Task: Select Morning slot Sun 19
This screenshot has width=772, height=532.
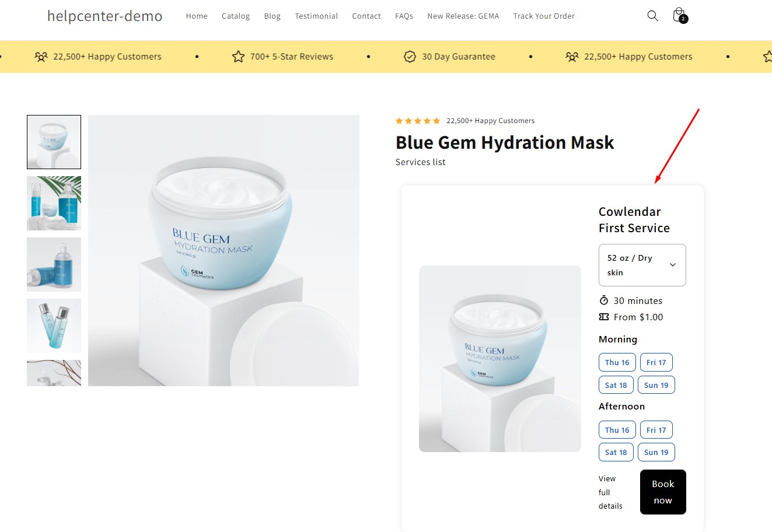Action: point(656,385)
